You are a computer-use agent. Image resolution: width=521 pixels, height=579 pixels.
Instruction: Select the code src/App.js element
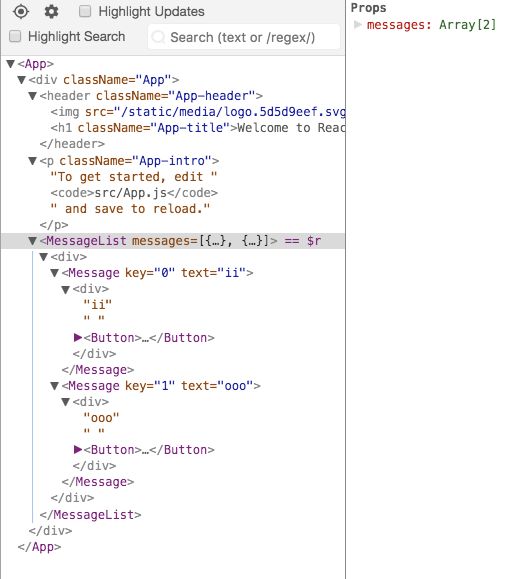(x=134, y=193)
